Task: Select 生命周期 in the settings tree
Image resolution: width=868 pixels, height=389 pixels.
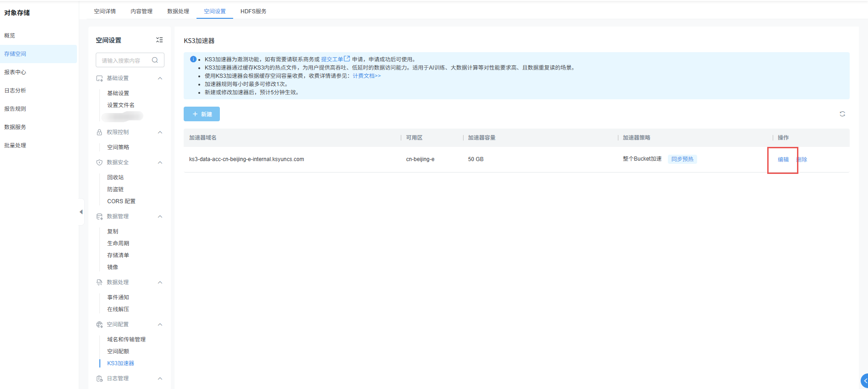Action: (x=118, y=243)
